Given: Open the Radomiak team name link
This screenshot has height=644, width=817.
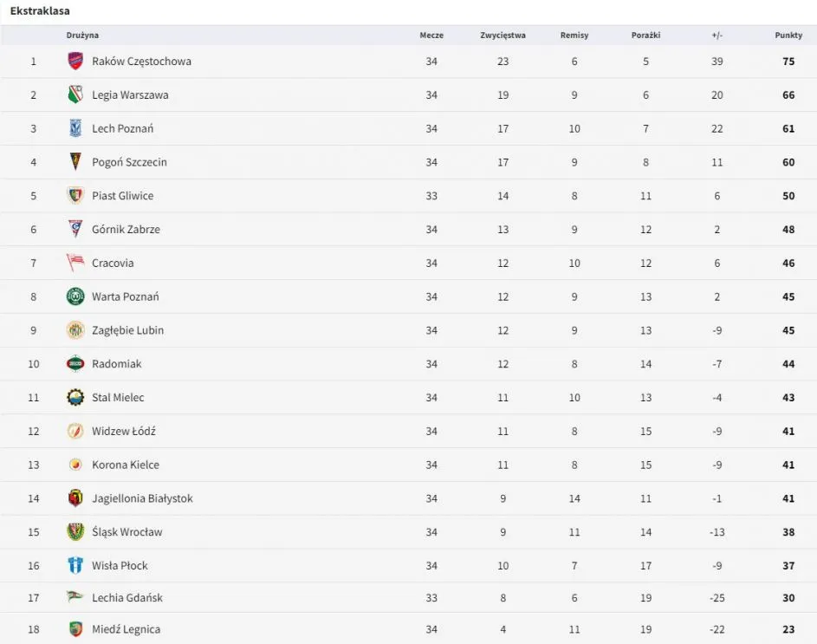Looking at the screenshot, I should click(116, 364).
